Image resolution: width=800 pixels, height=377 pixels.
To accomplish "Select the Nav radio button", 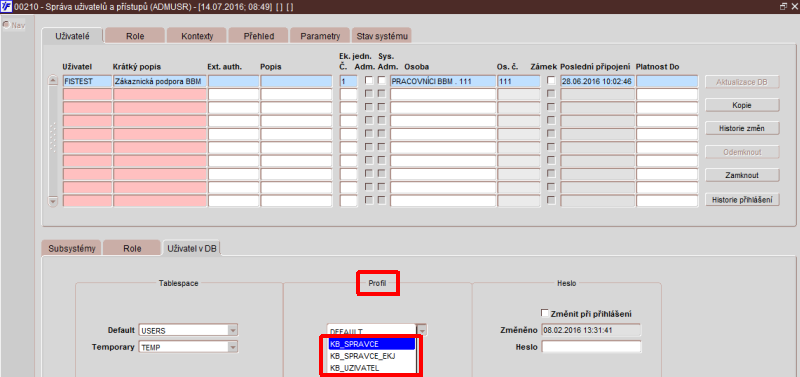I will 6,25.
